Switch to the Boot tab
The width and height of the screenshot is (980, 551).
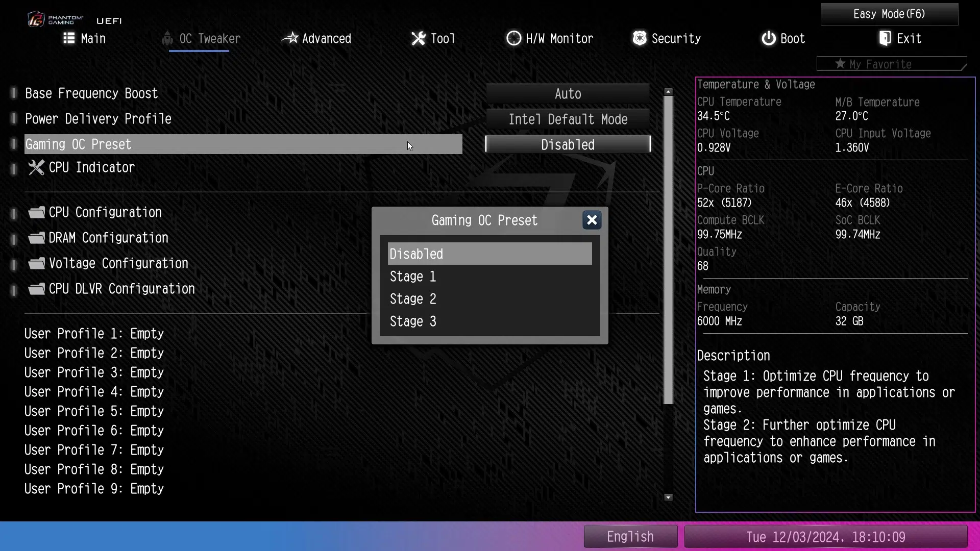[783, 38]
